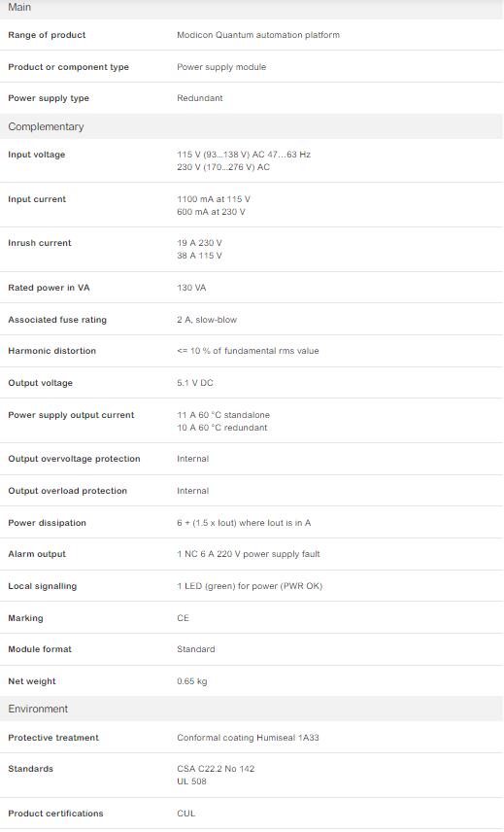Collapse the Environment section header
The width and height of the screenshot is (504, 832).
[x=252, y=709]
